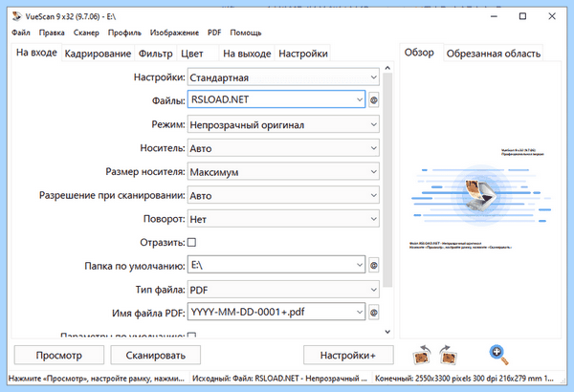Click the Просмотр button
The width and height of the screenshot is (574, 392).
coord(59,355)
